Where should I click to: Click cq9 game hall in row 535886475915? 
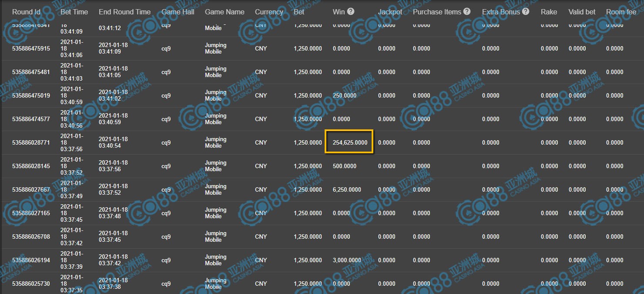tap(166, 48)
